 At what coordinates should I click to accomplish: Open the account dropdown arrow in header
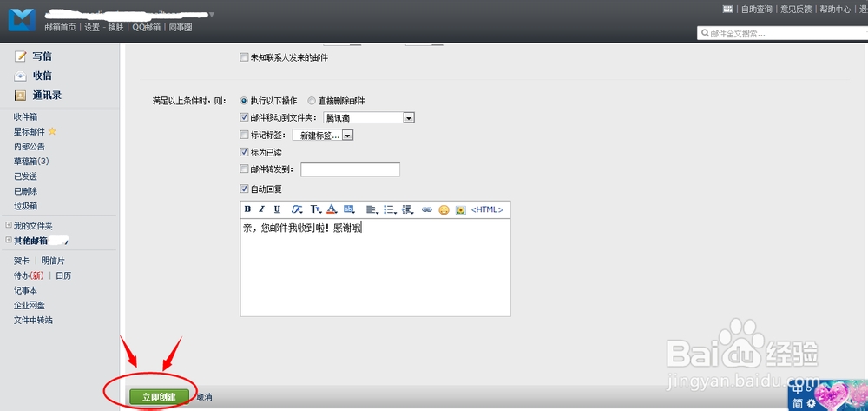pyautogui.click(x=212, y=15)
